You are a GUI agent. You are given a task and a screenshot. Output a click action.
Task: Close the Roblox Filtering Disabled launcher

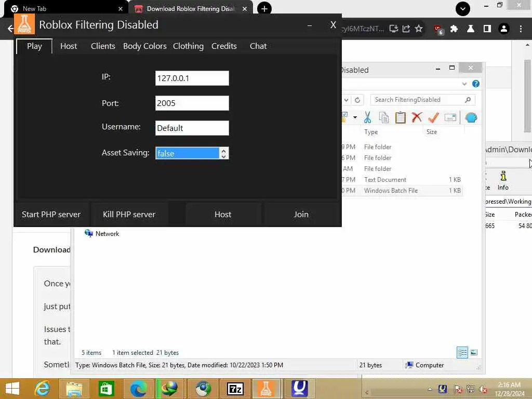coord(333,25)
